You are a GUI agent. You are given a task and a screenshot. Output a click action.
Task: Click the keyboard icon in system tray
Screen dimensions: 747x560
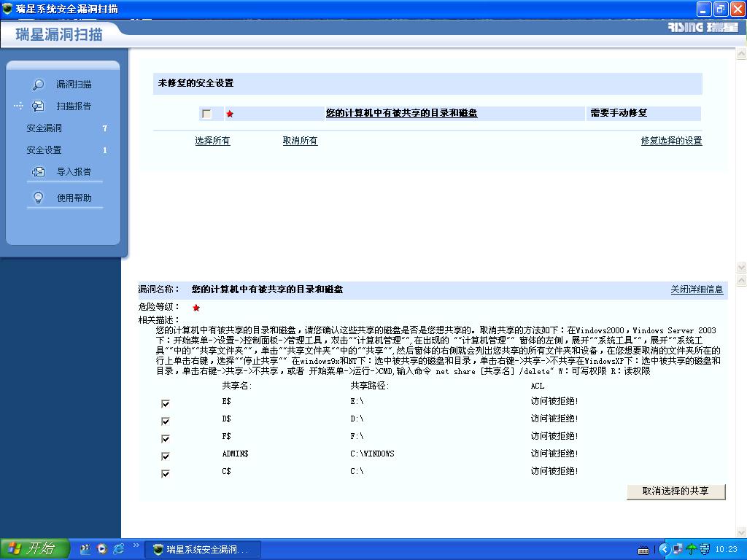point(643,550)
